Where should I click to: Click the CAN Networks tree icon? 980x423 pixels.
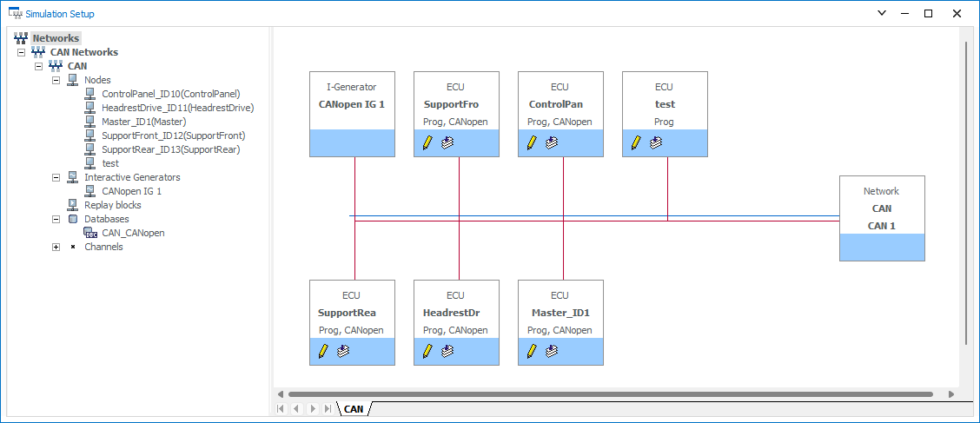pos(38,52)
